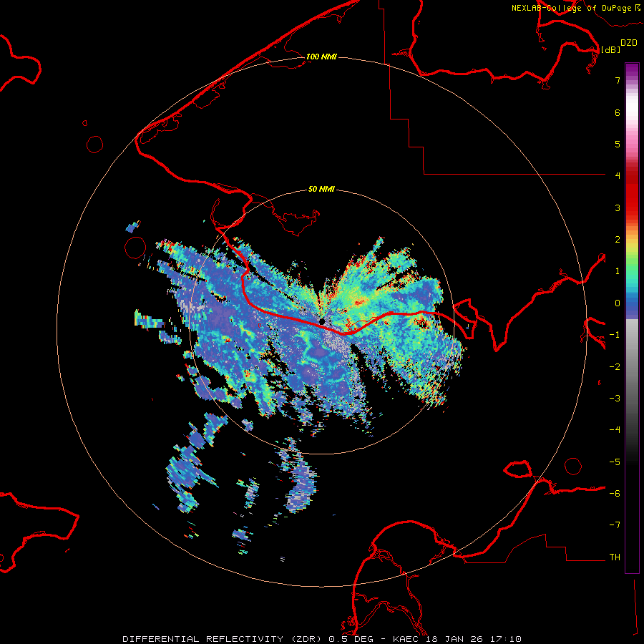
Task: Click the 3 value on the dB scale
Action: [x=618, y=208]
